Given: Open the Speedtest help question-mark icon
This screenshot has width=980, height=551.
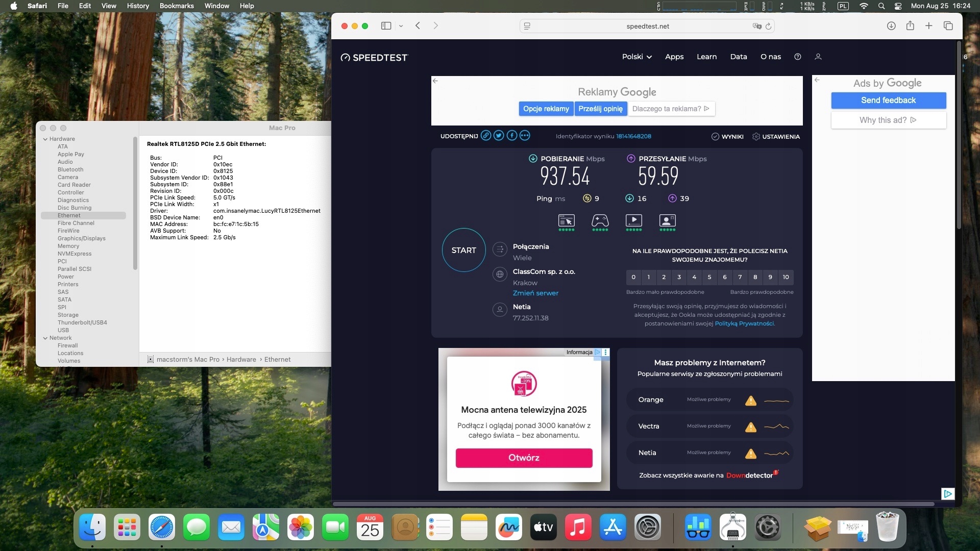Looking at the screenshot, I should pyautogui.click(x=798, y=57).
